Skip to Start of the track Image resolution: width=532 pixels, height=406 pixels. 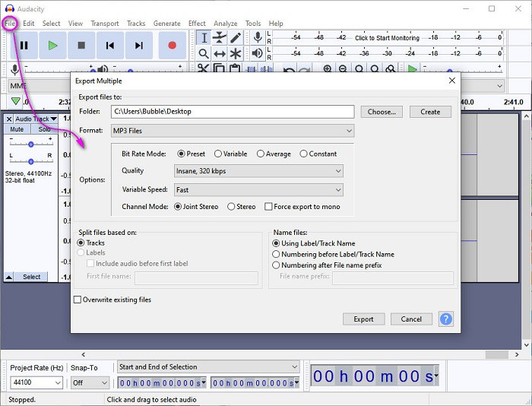110,45
